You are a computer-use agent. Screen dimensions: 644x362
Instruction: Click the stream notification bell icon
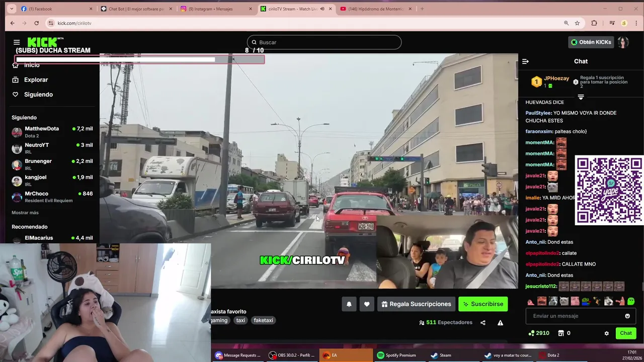click(349, 304)
